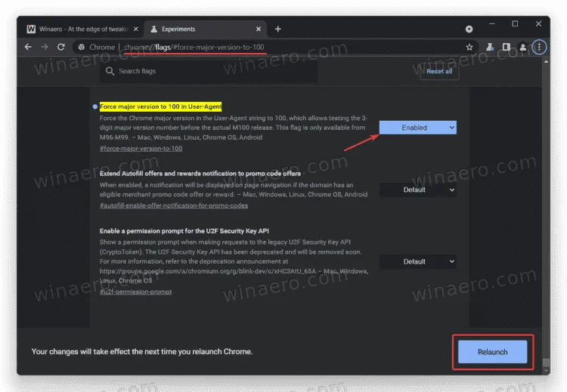Switch to the Winaero tab
This screenshot has width=567, height=392.
82,29
